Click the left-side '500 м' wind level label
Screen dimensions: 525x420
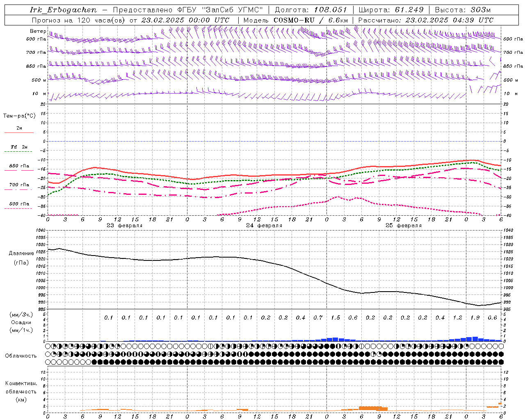[39, 80]
